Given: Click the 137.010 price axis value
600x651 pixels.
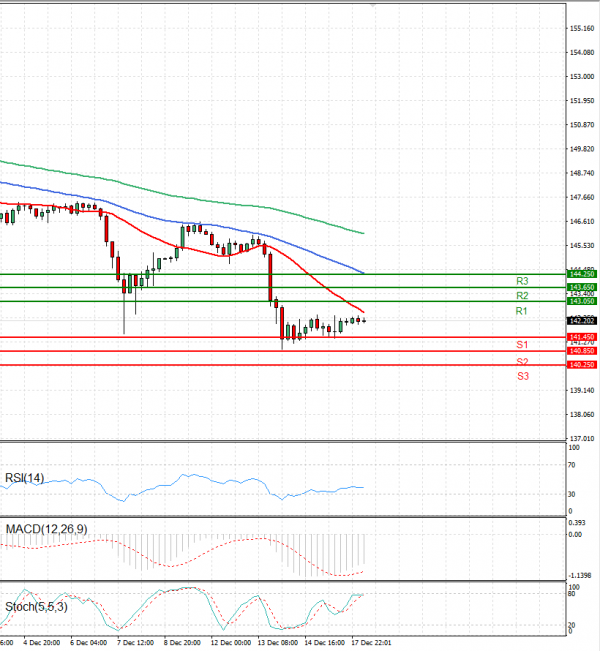Looking at the screenshot, I should [x=582, y=438].
